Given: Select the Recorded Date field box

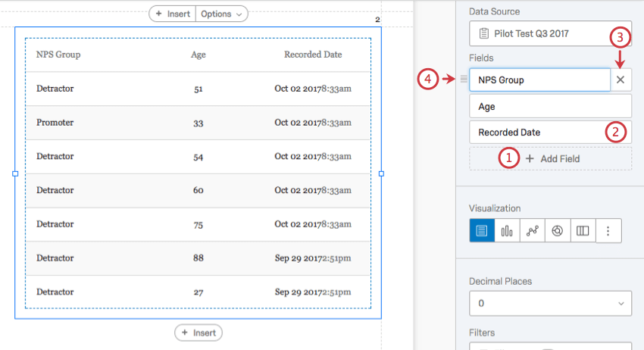Looking at the screenshot, I should [x=536, y=132].
